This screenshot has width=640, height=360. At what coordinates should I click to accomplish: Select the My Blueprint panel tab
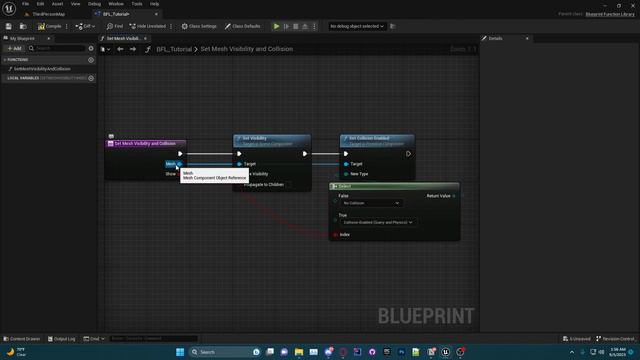(x=22, y=38)
